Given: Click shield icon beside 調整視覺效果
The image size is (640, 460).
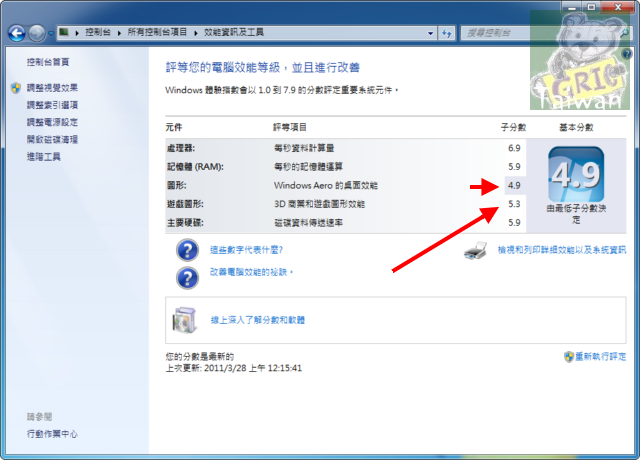Looking at the screenshot, I should (x=16, y=88).
